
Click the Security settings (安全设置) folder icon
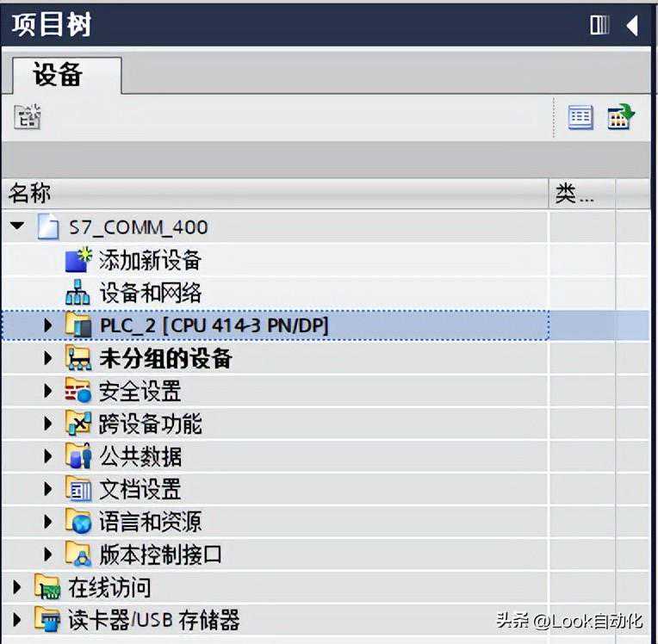[78, 391]
